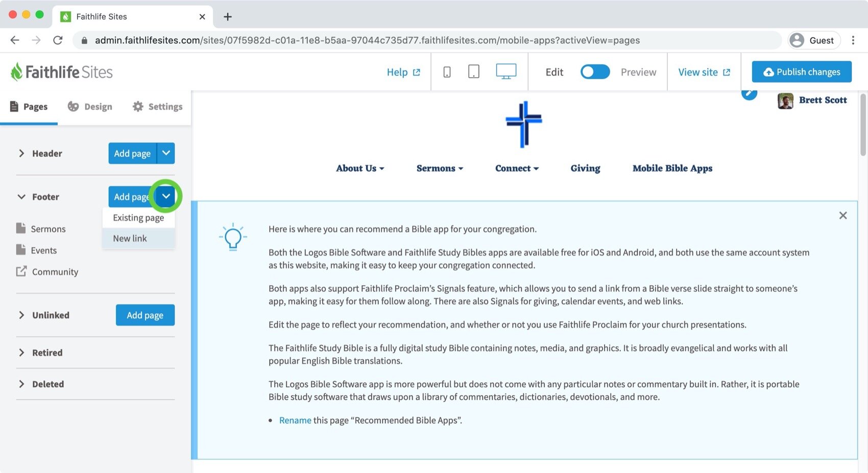868x473 pixels.
Task: Open the About Us navigation dropdown
Action: pos(360,168)
